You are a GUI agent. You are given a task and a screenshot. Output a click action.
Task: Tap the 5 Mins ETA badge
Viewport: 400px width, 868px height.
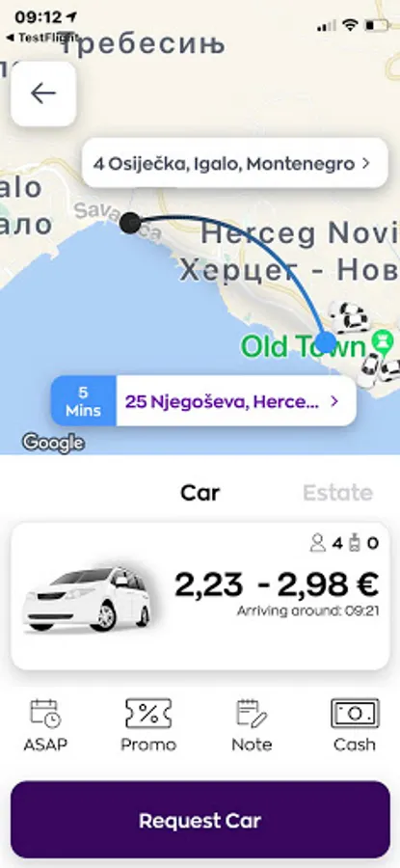[x=84, y=401]
